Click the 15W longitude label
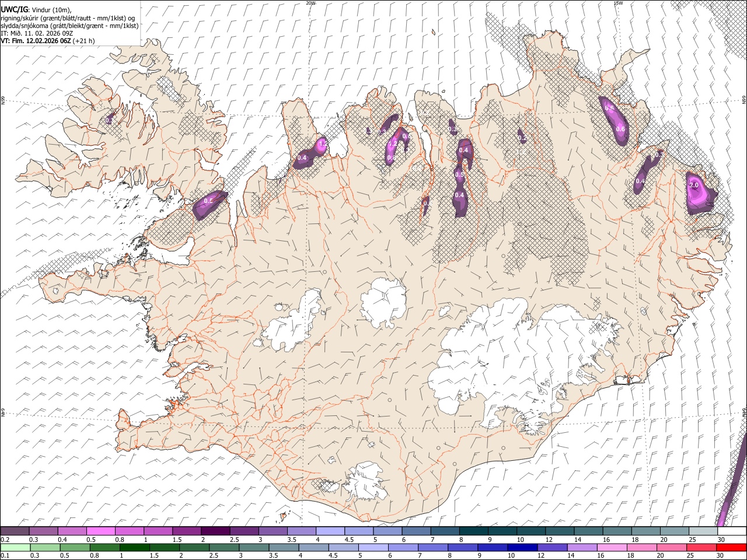 618,2
